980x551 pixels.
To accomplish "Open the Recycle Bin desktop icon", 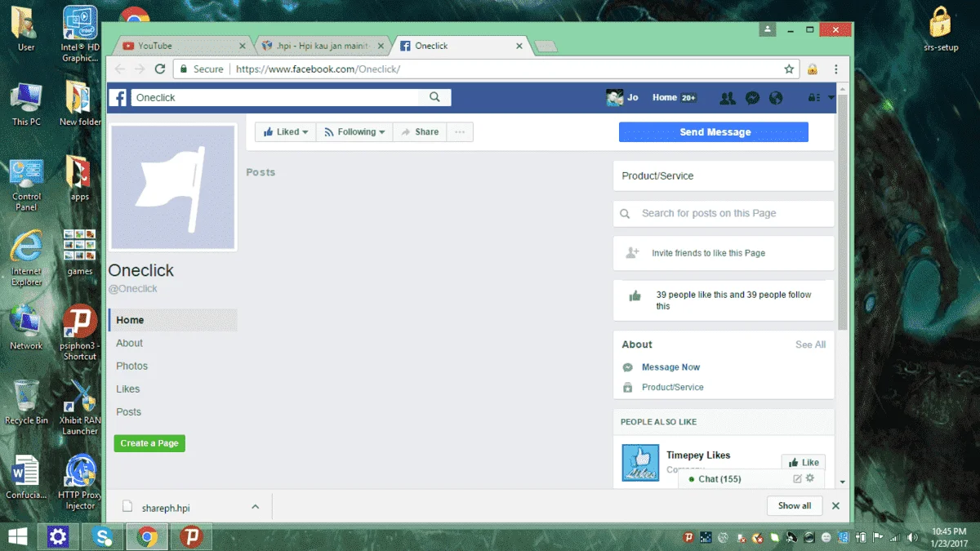I will click(x=26, y=402).
